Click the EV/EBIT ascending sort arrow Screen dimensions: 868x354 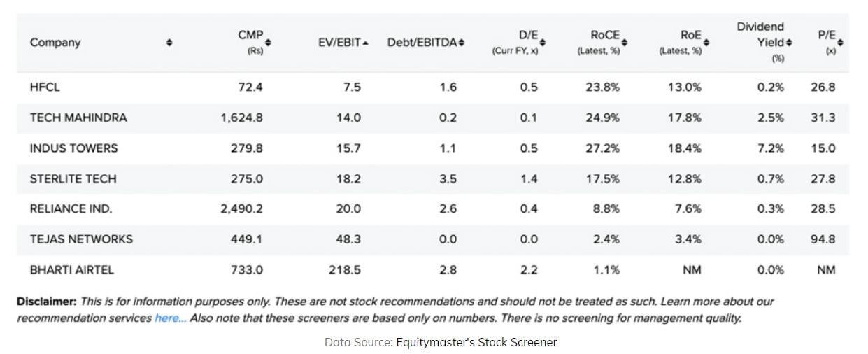(366, 43)
